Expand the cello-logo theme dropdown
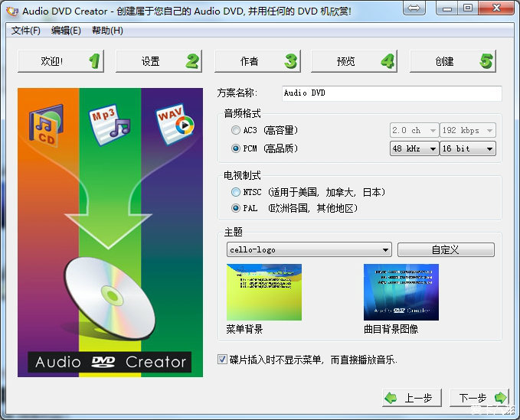Screen dimensions: 520x420 (x=309, y=249)
